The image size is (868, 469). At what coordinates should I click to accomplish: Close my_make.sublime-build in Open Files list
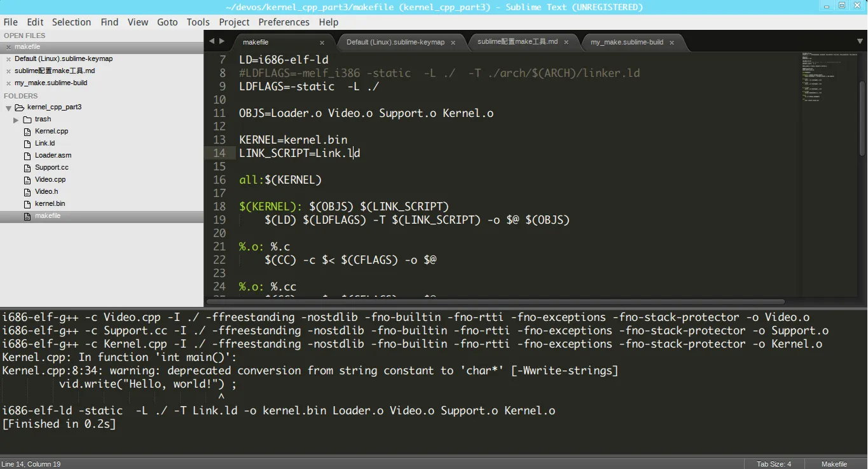point(8,83)
